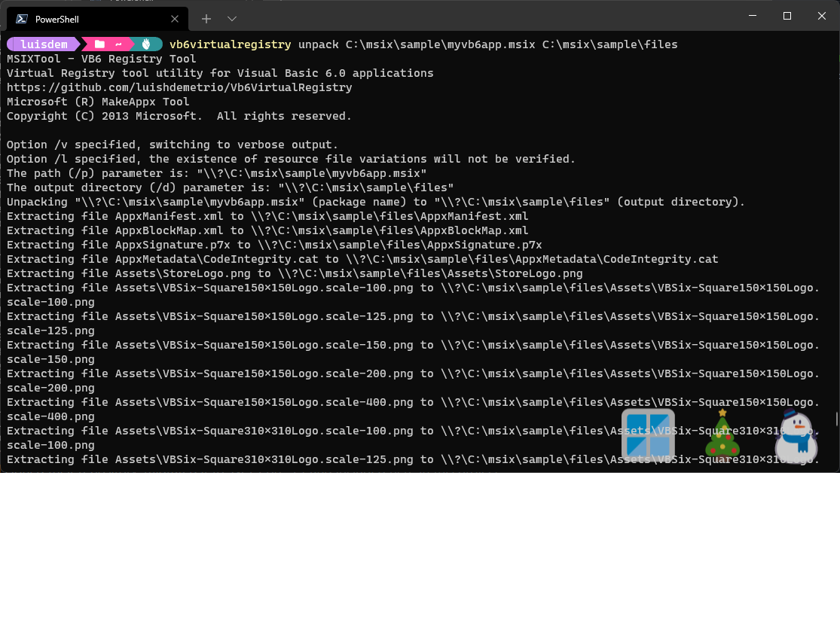Click 'Microsoft (R) MakeAppx Tool' line
The image size is (840, 637).
pyautogui.click(x=98, y=102)
